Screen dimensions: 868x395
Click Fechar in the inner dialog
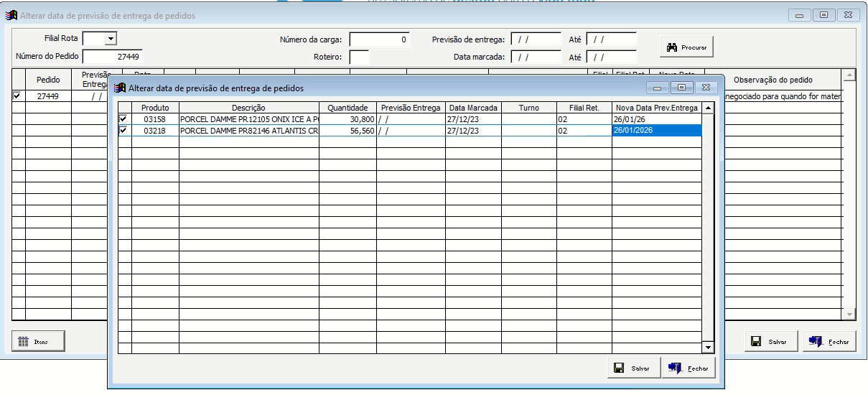tap(689, 368)
